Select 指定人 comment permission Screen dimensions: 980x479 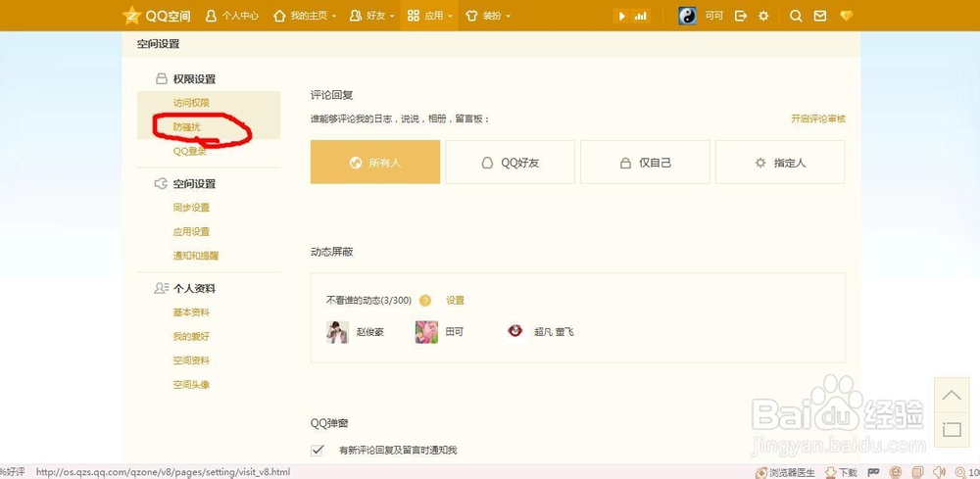tap(780, 162)
